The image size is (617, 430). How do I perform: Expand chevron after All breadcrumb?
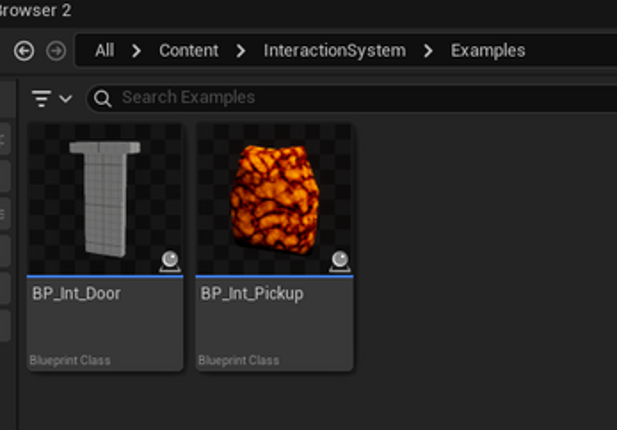[x=136, y=51]
